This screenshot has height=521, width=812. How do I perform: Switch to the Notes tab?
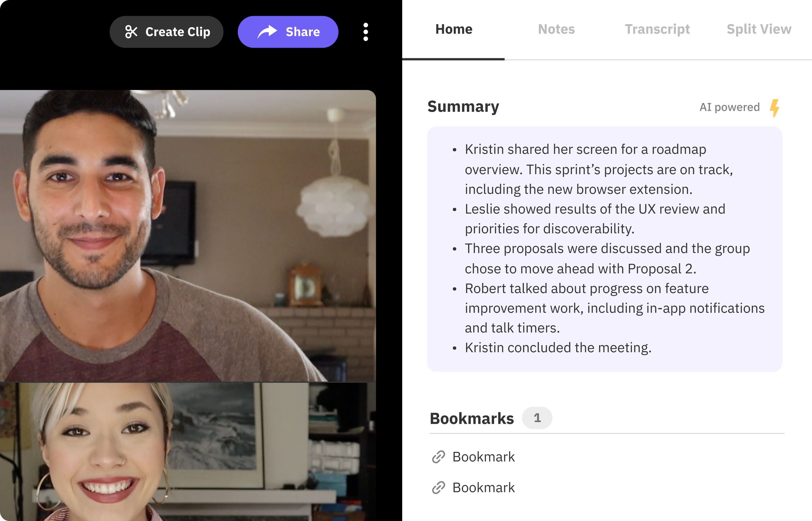tap(556, 28)
